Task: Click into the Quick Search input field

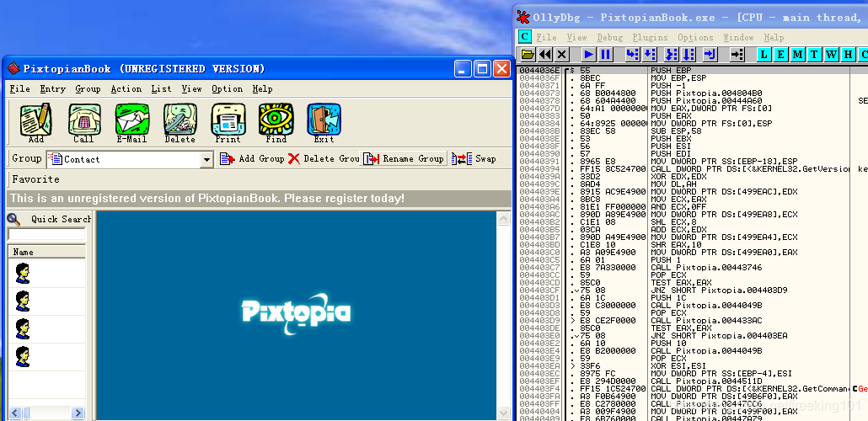Action: click(x=46, y=234)
